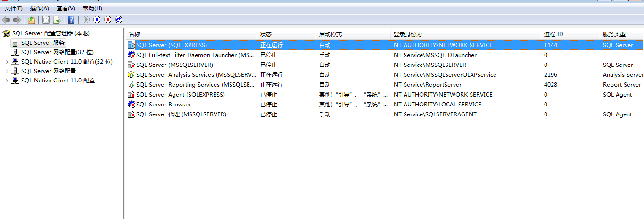
Task: Click the NT Service\MSSQLServerOLAPService login cell
Action: [x=445, y=75]
